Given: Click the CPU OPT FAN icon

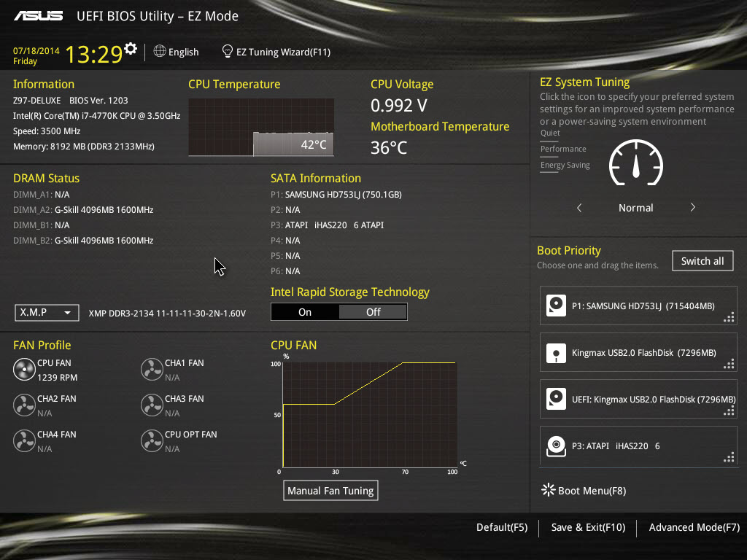Looking at the screenshot, I should coord(152,441).
